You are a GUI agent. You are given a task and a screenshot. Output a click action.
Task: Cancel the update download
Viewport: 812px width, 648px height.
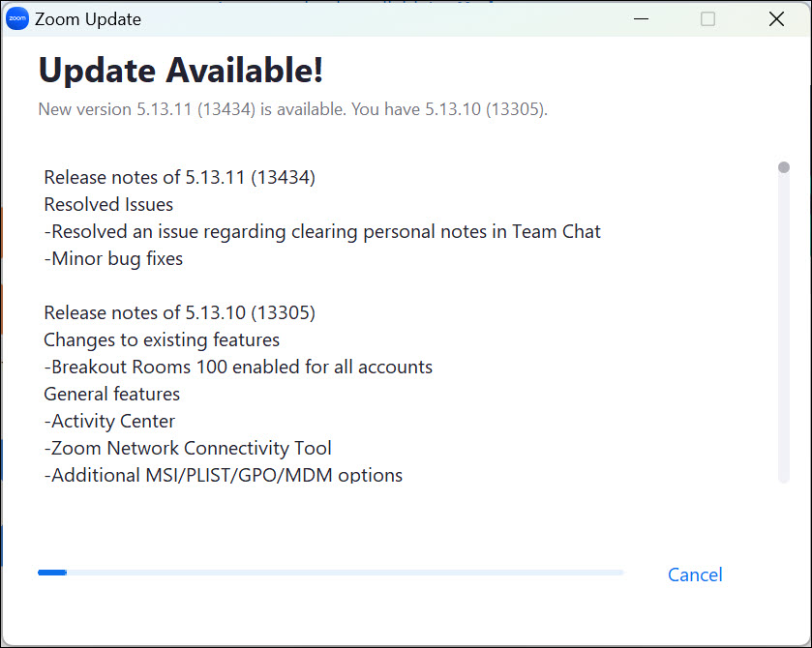pos(695,574)
